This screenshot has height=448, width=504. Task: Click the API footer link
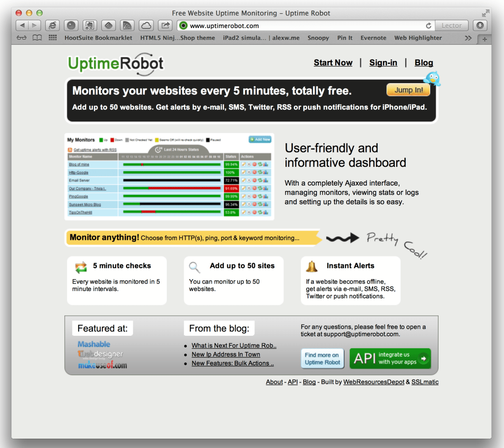pyautogui.click(x=292, y=382)
